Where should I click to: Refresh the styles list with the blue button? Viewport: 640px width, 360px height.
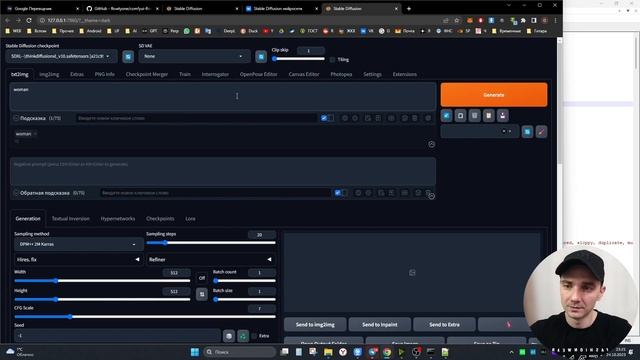coord(527,131)
